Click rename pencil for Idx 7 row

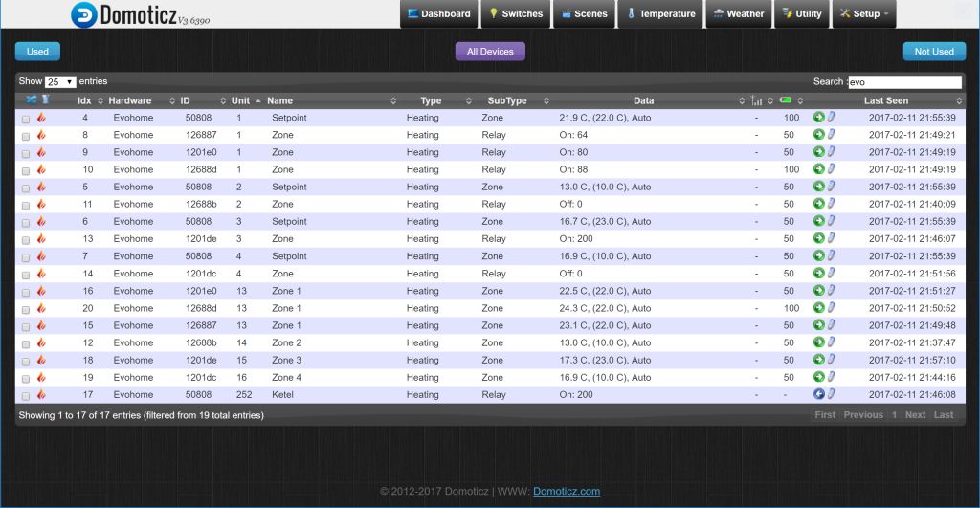click(832, 255)
